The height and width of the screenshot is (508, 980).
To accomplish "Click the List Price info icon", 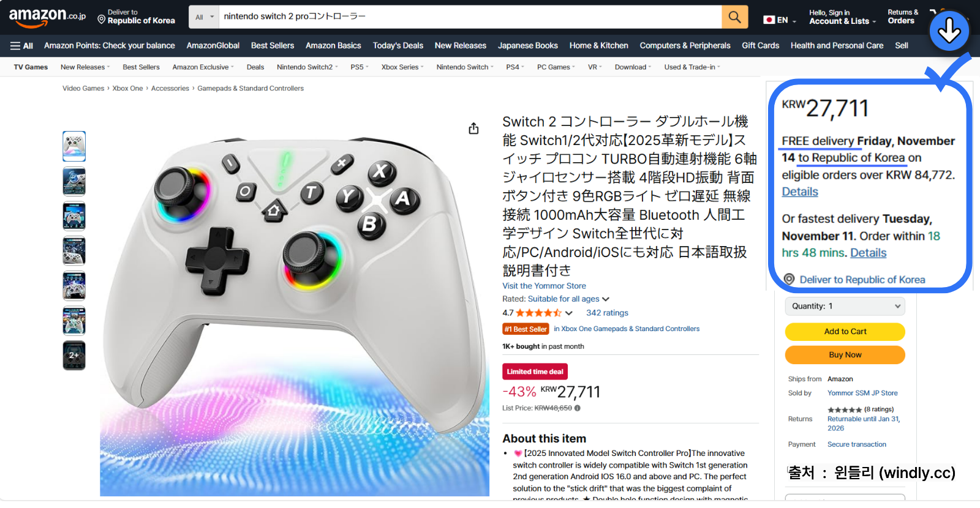I will pos(578,408).
